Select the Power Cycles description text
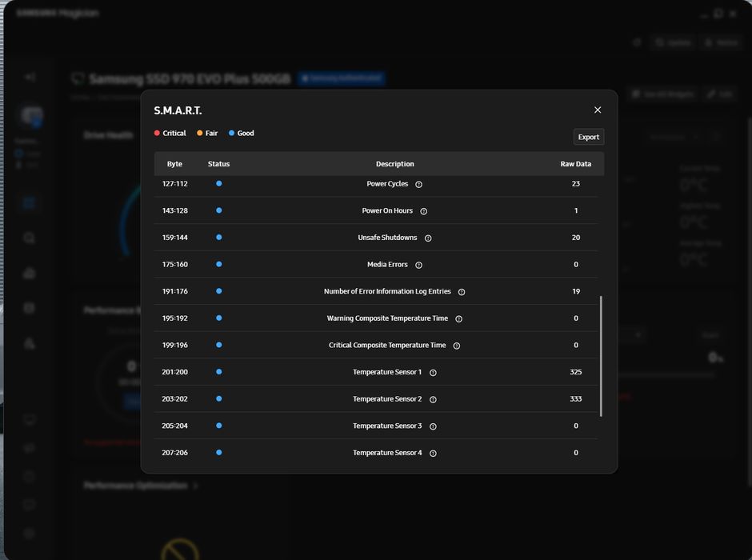This screenshot has width=752, height=560. (x=387, y=184)
